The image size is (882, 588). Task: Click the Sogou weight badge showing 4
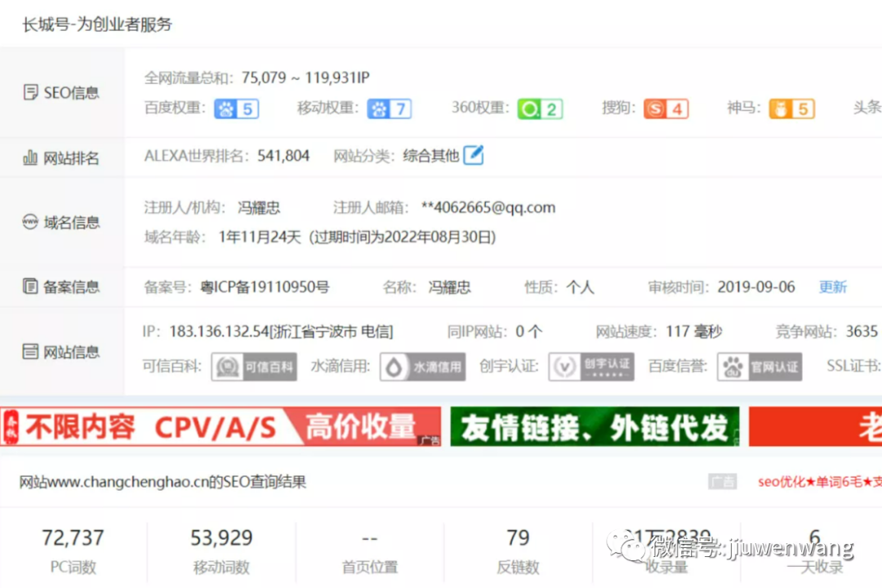pos(666,108)
